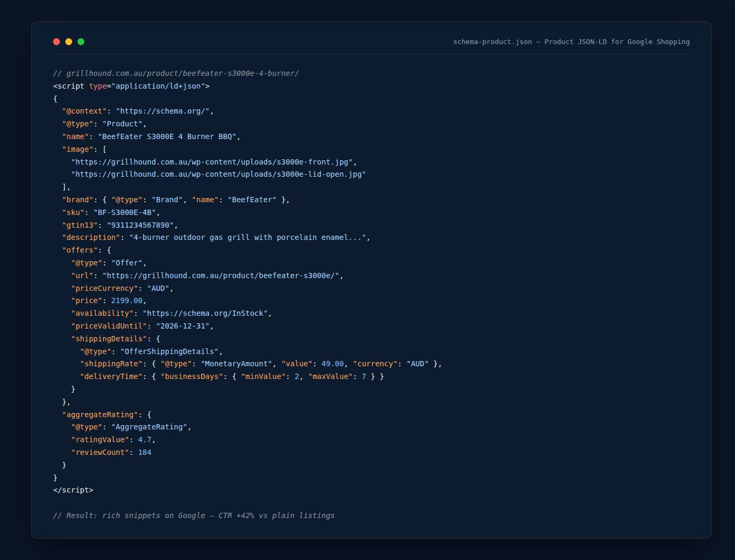Click the grillhound.com.au product comment URL
This screenshot has width=735, height=560.
[176, 73]
